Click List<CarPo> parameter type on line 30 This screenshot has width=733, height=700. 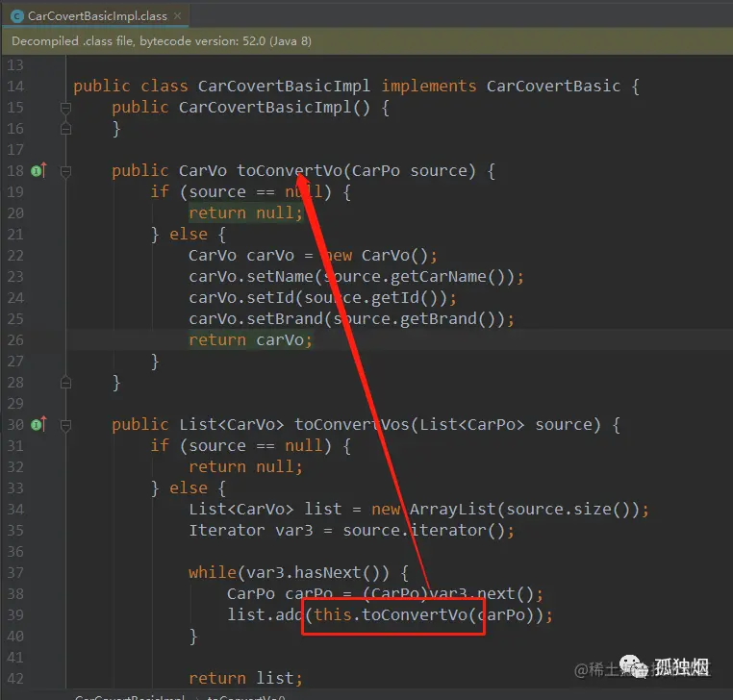tap(471, 424)
